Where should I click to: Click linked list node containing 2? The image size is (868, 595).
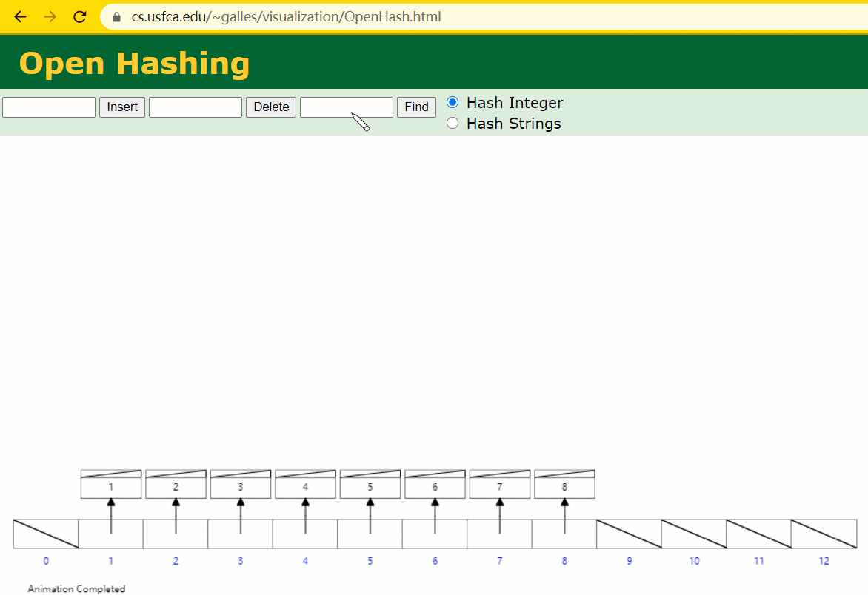pos(176,485)
